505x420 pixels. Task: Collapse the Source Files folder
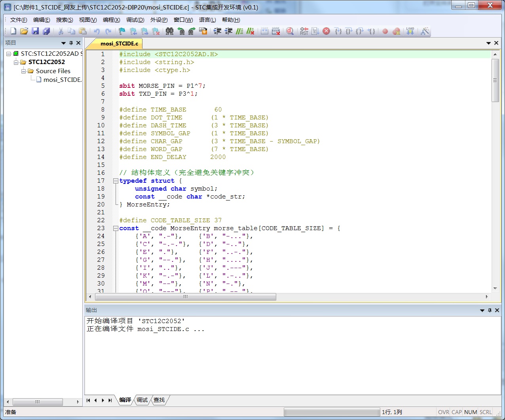(24, 71)
